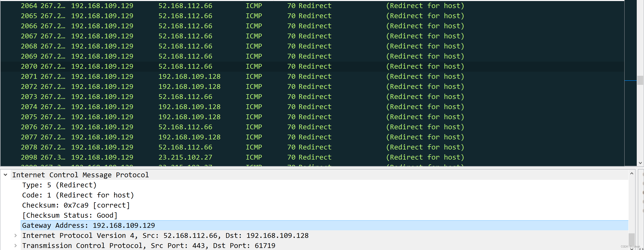Click the packet list down scroll arrow
Viewport: 644px width, 250px height.
click(640, 163)
